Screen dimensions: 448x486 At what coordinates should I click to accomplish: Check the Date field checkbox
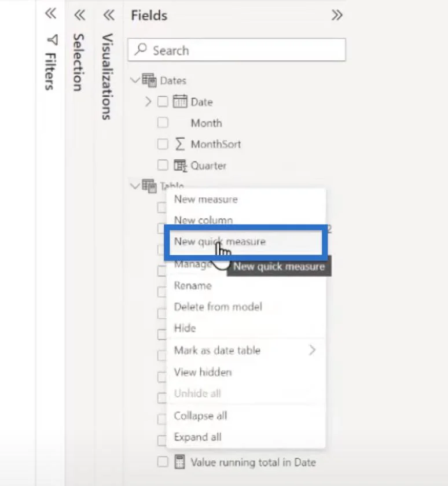pyautogui.click(x=163, y=102)
